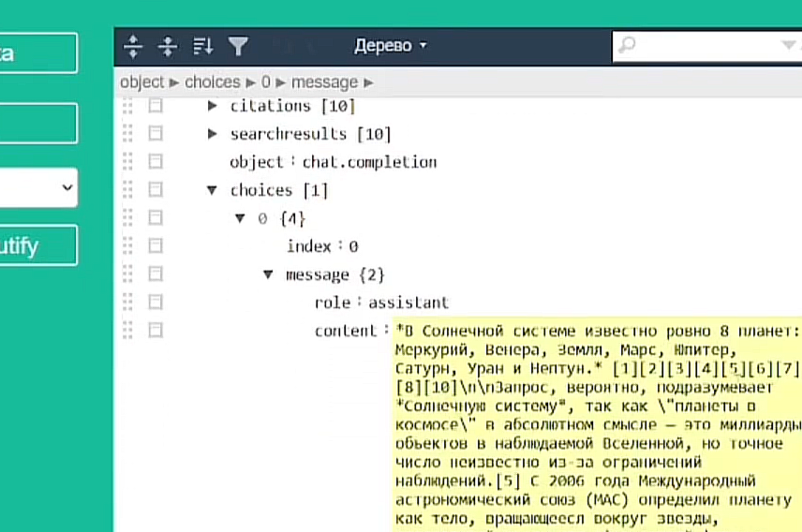Expand the searchresults [10] array
Screen dimensions: 802x532
click(213, 134)
